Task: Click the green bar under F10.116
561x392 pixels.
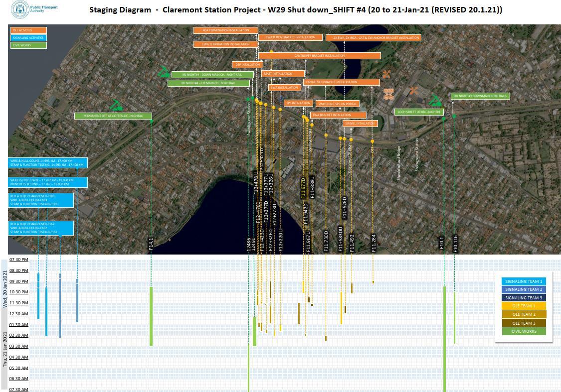Action: tap(455, 318)
